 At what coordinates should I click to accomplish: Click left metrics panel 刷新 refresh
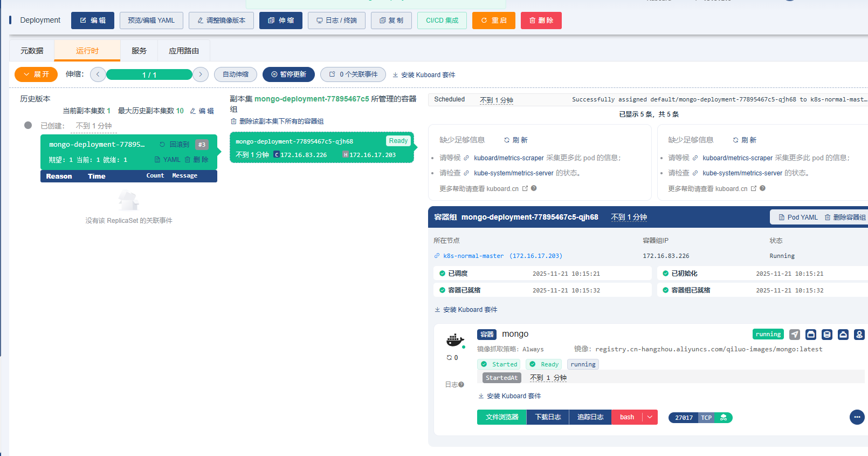click(516, 140)
